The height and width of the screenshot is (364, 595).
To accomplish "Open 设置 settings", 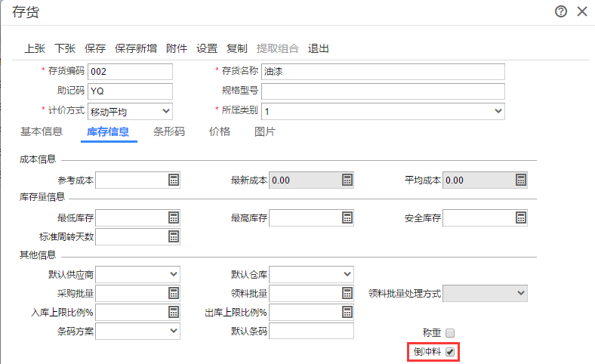I will pyautogui.click(x=207, y=48).
